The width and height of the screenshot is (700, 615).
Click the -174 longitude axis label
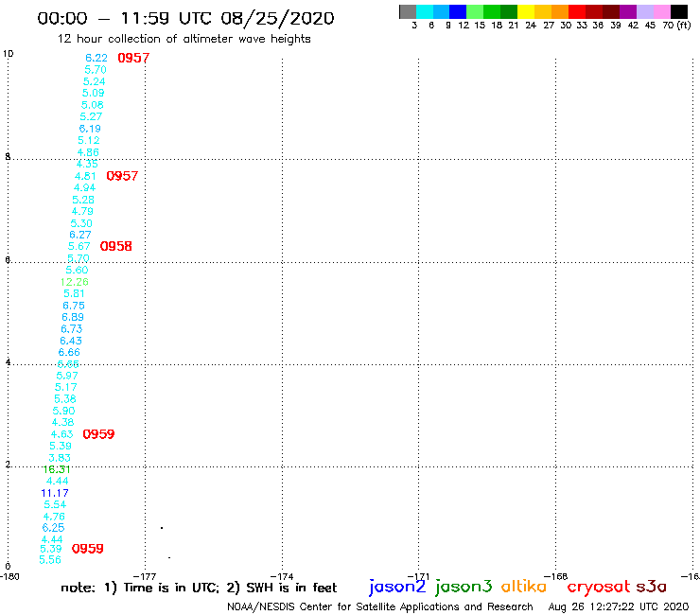pyautogui.click(x=282, y=576)
